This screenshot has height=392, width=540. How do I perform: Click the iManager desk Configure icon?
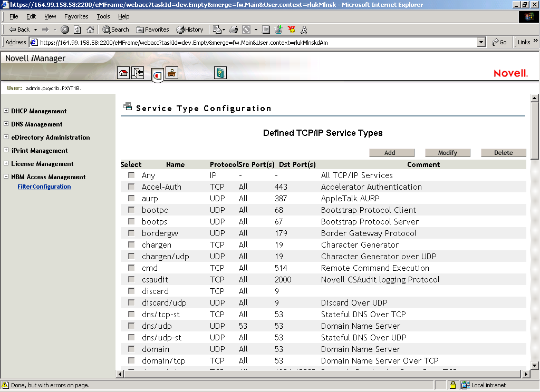coord(172,73)
